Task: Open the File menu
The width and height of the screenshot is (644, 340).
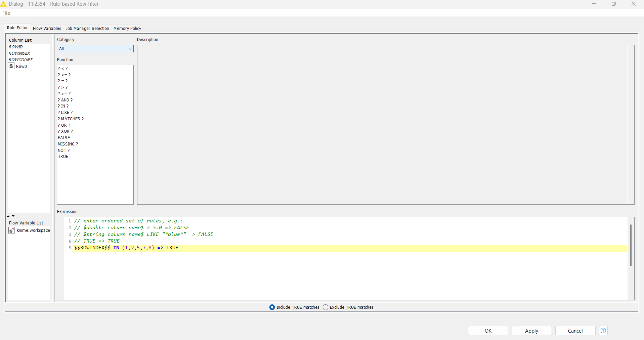Action: pyautogui.click(x=6, y=13)
